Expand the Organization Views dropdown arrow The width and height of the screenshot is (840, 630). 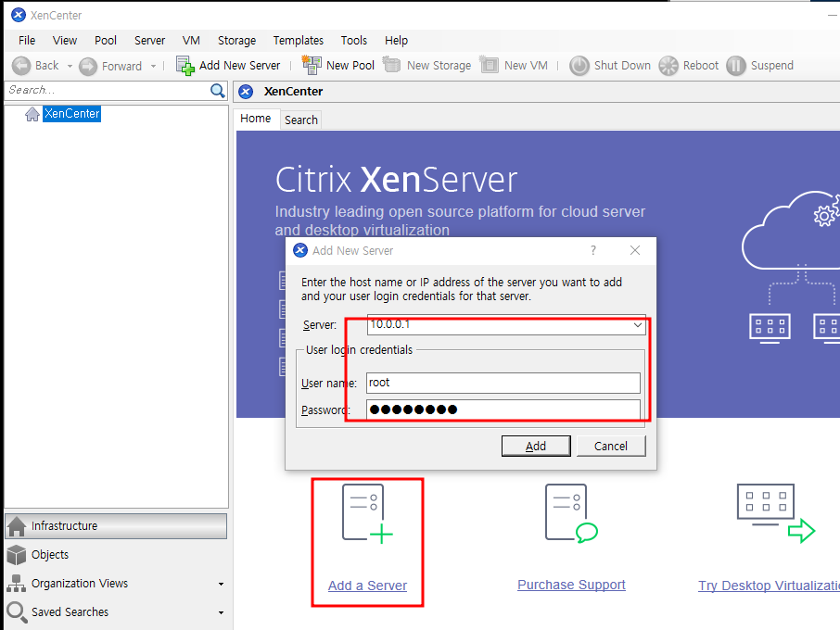222,584
